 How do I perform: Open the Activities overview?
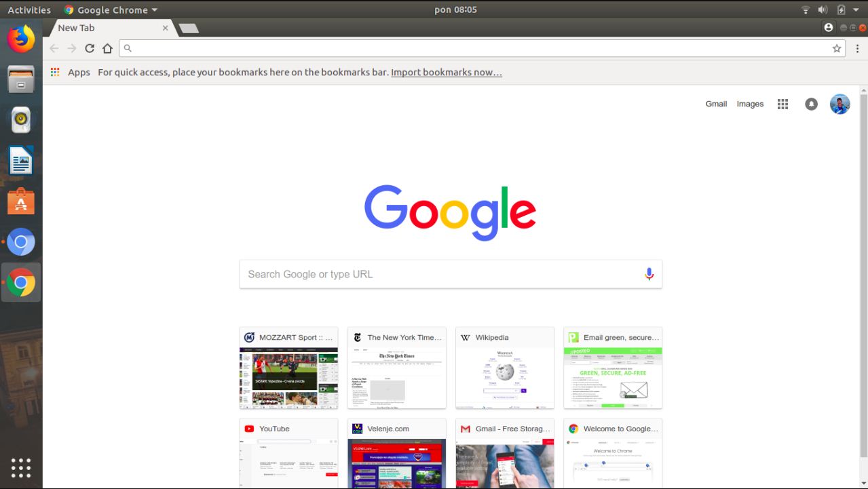click(29, 9)
